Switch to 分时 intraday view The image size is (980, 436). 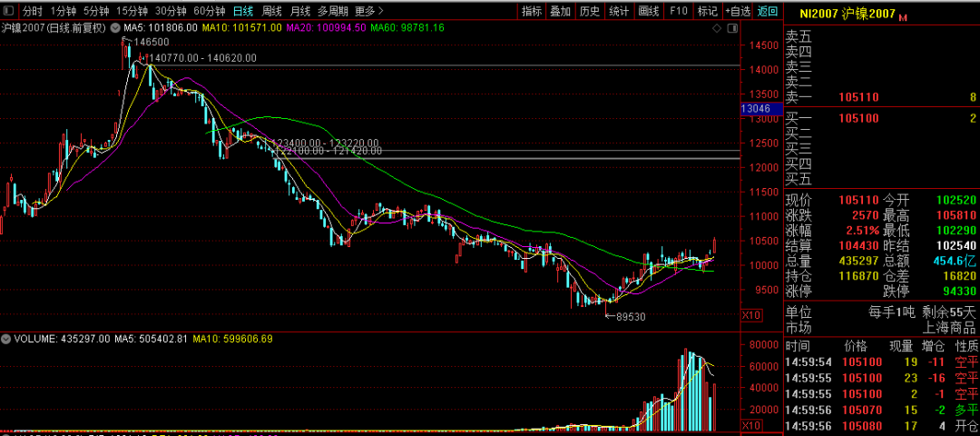click(34, 11)
